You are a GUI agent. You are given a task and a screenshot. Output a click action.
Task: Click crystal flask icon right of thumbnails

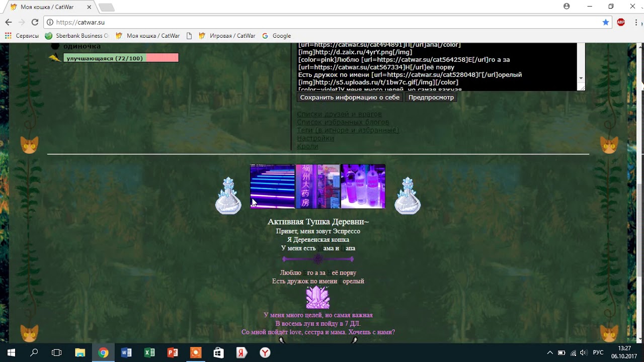[x=408, y=196]
